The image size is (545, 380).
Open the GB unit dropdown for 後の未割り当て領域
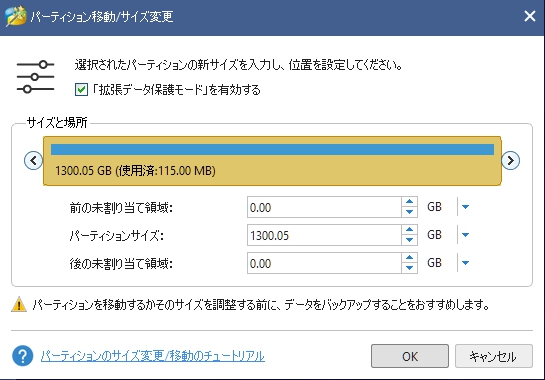(x=465, y=263)
